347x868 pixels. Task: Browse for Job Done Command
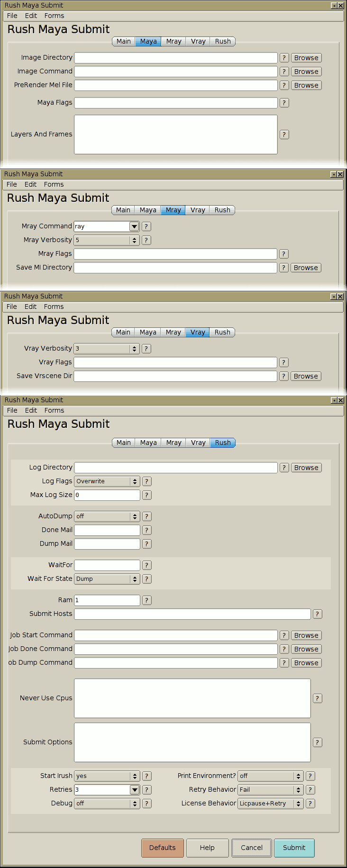coord(306,649)
